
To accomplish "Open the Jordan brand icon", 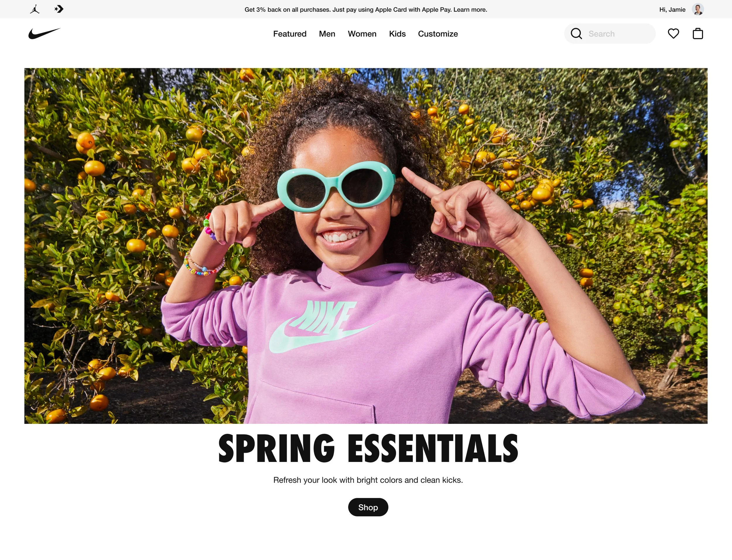I will (35, 9).
